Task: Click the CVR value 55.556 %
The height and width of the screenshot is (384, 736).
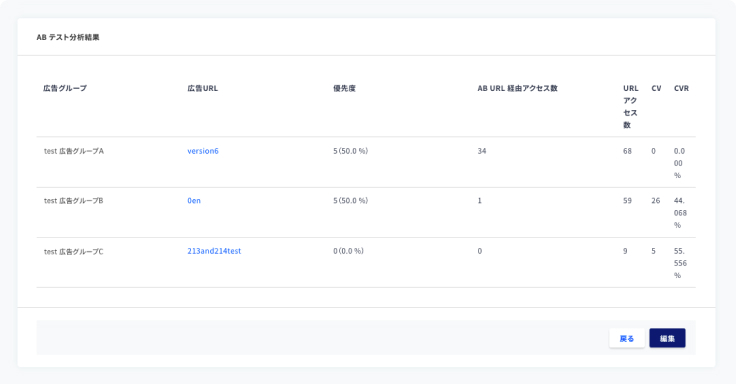Action: (680, 263)
